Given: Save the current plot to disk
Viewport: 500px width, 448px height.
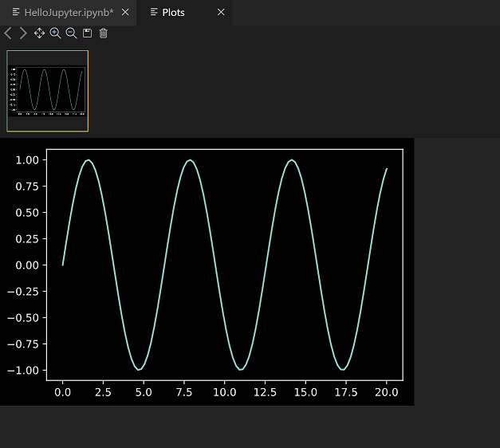Looking at the screenshot, I should tap(87, 33).
